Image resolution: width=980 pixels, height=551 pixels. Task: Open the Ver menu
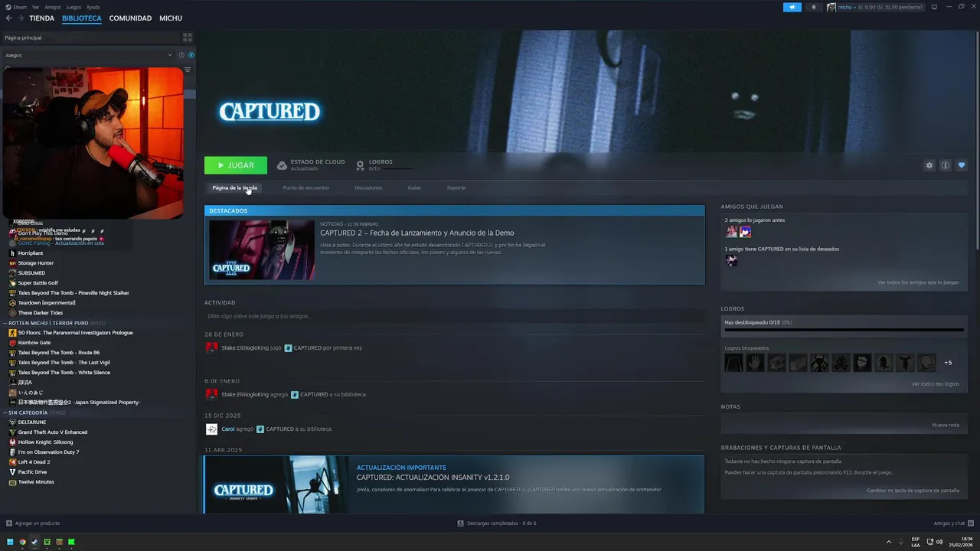(x=35, y=7)
